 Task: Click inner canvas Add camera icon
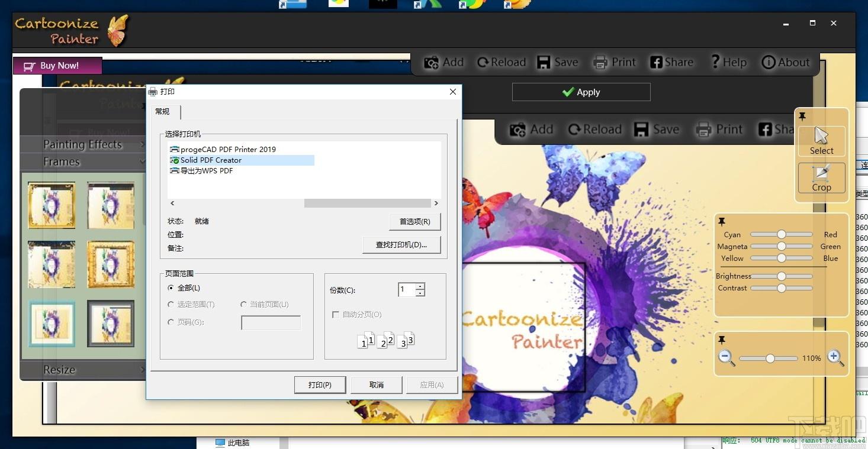[519, 130]
